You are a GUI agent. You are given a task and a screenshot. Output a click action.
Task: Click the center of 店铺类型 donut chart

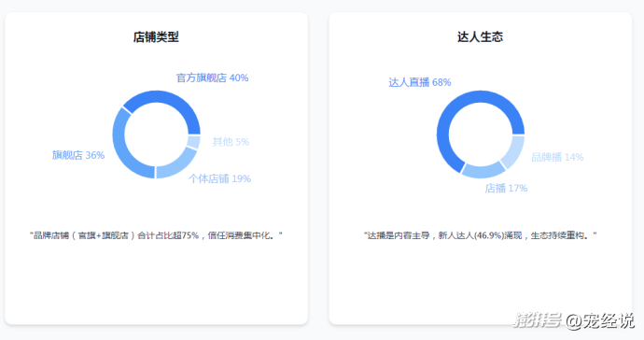(156, 135)
